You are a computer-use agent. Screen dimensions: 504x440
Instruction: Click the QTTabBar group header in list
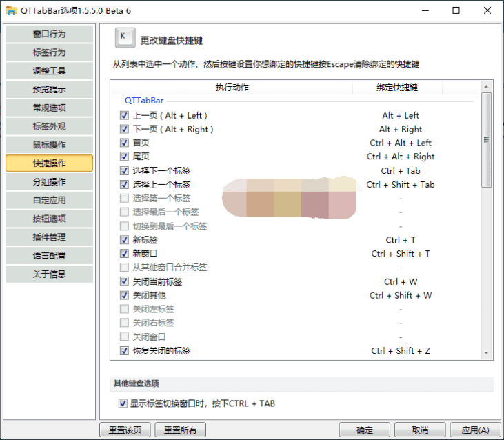coord(144,101)
